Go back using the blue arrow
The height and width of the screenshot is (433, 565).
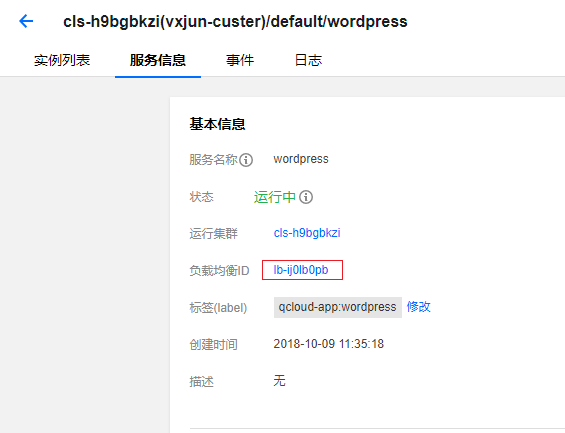(26, 21)
